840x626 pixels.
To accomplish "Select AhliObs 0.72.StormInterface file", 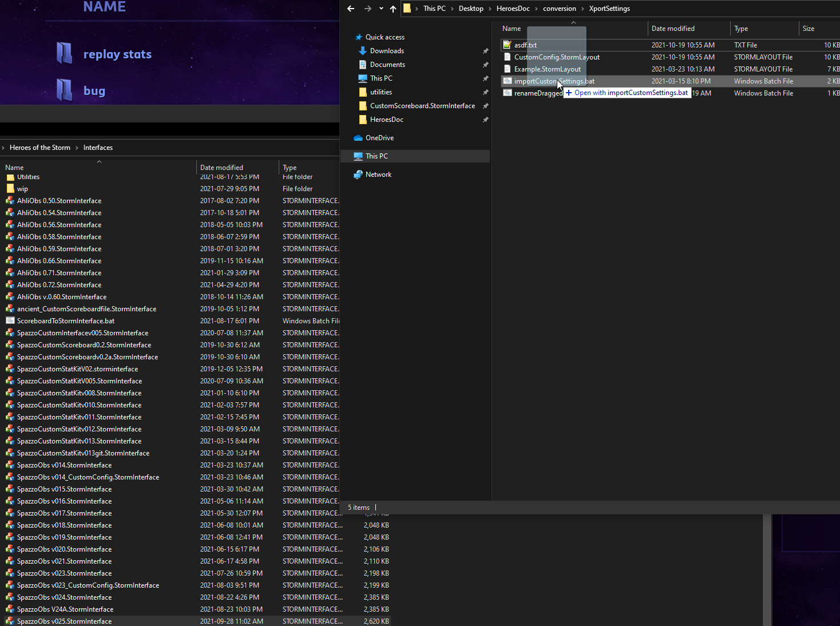I will click(x=59, y=285).
